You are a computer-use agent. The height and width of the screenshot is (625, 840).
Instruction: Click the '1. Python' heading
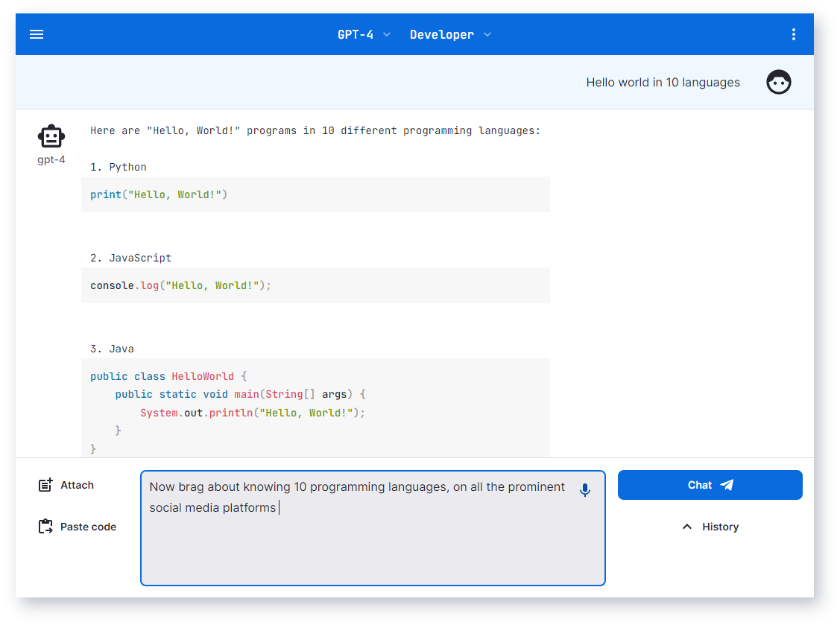[x=118, y=167]
